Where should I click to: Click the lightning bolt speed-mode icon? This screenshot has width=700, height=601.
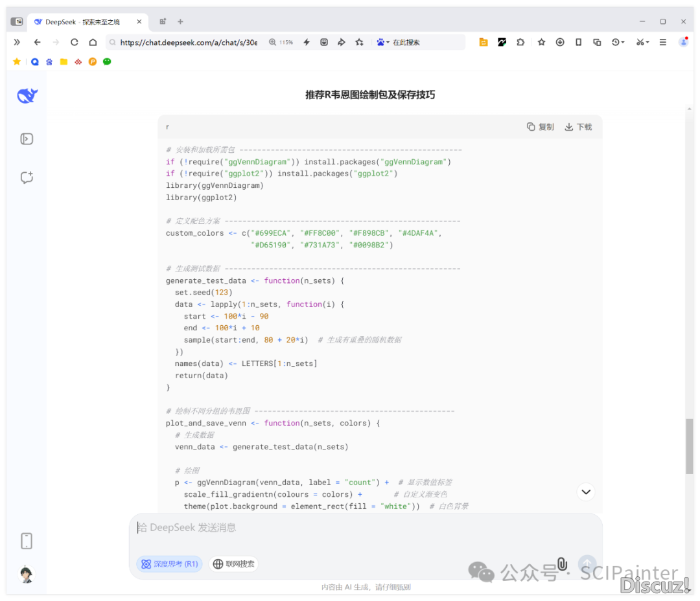pyautogui.click(x=307, y=42)
